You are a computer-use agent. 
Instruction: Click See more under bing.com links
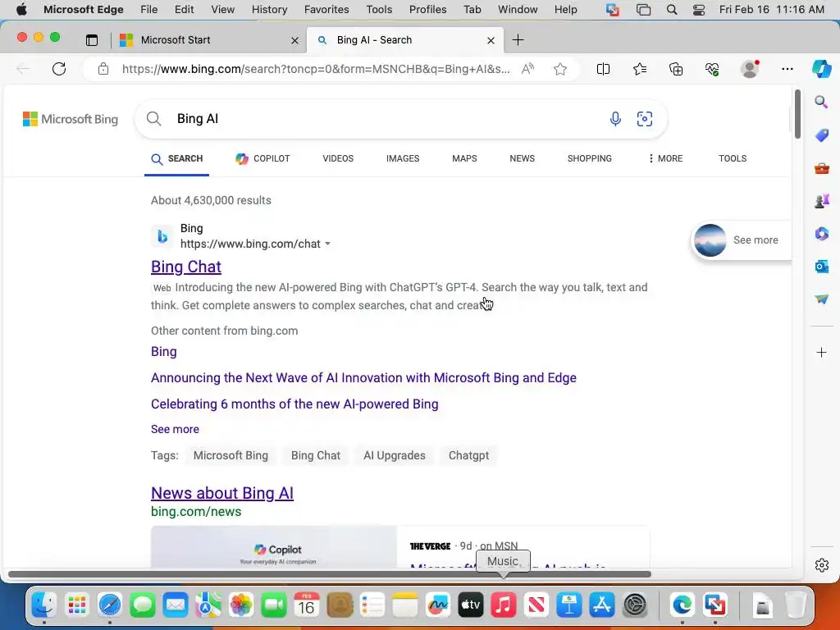point(175,429)
